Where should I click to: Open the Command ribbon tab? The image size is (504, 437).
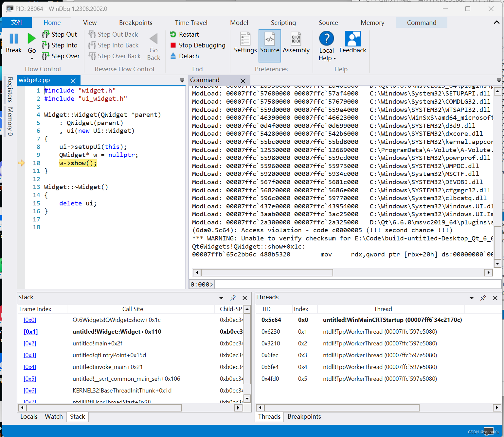422,23
